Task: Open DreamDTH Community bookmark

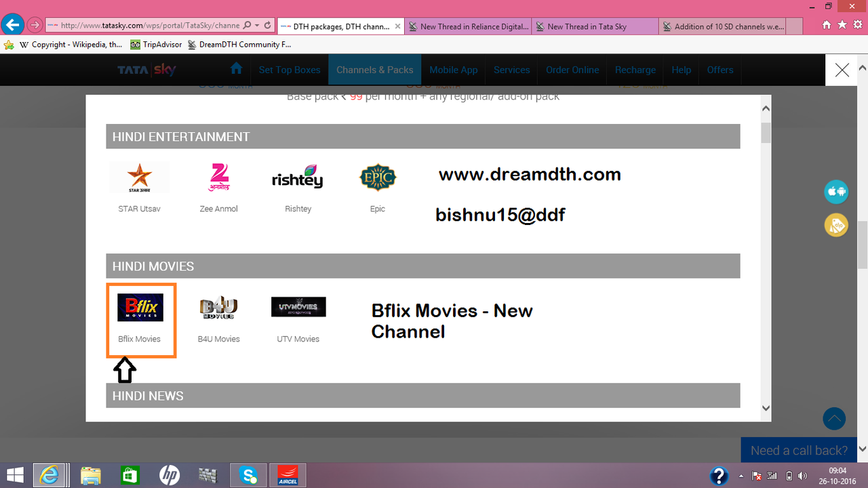Action: point(239,45)
